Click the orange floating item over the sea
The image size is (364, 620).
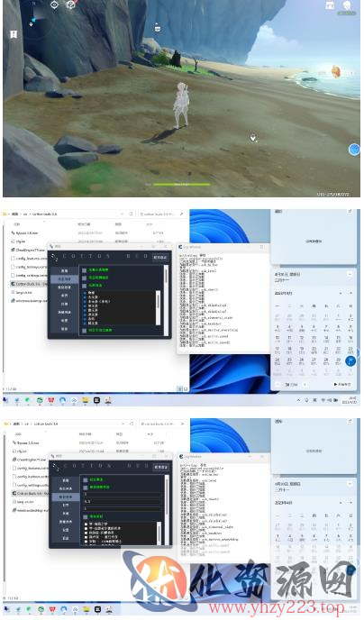click(335, 72)
